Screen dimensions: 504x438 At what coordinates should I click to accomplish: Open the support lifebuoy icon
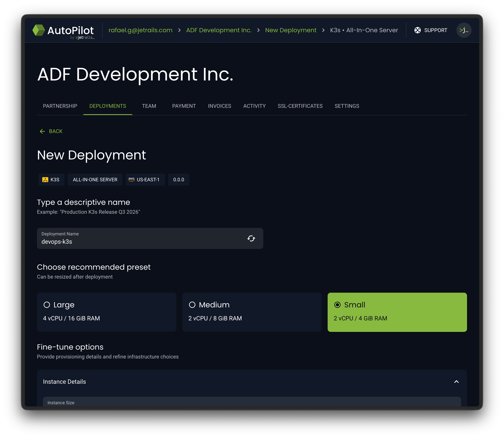[x=417, y=30]
